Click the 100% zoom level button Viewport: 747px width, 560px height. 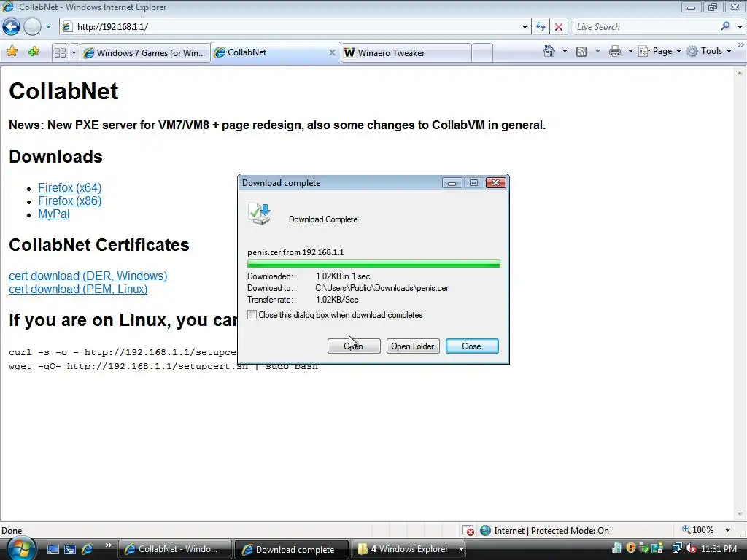click(x=698, y=530)
